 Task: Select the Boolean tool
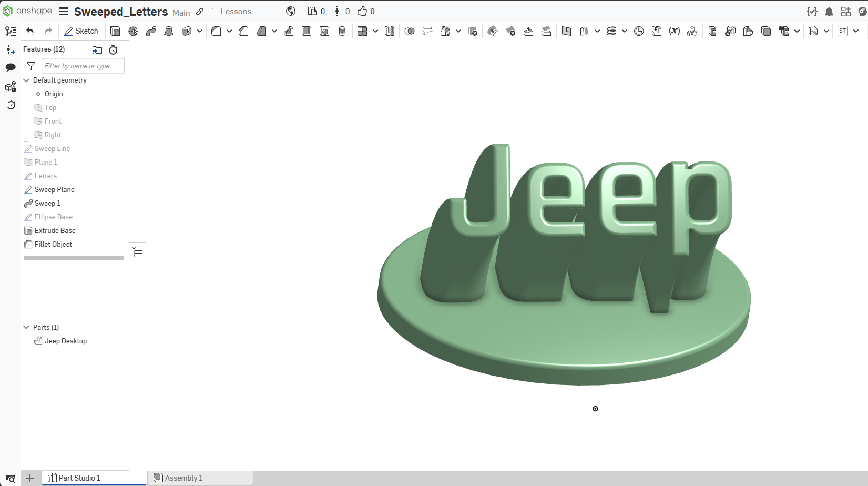(410, 31)
